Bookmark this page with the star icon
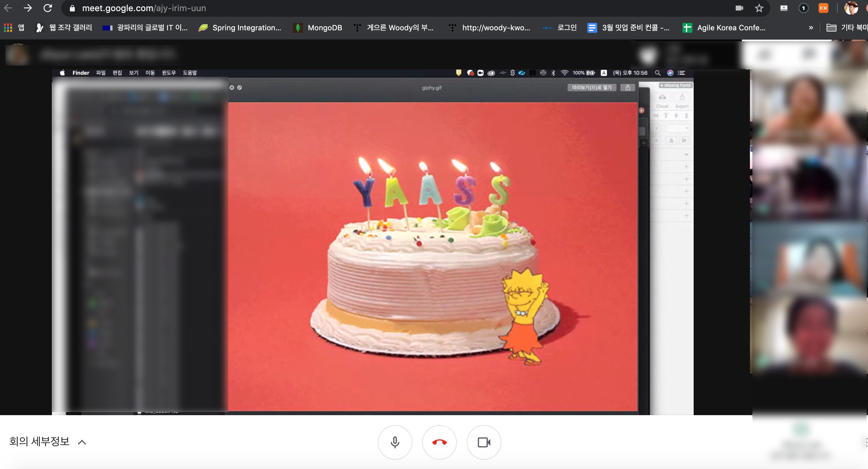This screenshot has height=469, width=868. (759, 8)
